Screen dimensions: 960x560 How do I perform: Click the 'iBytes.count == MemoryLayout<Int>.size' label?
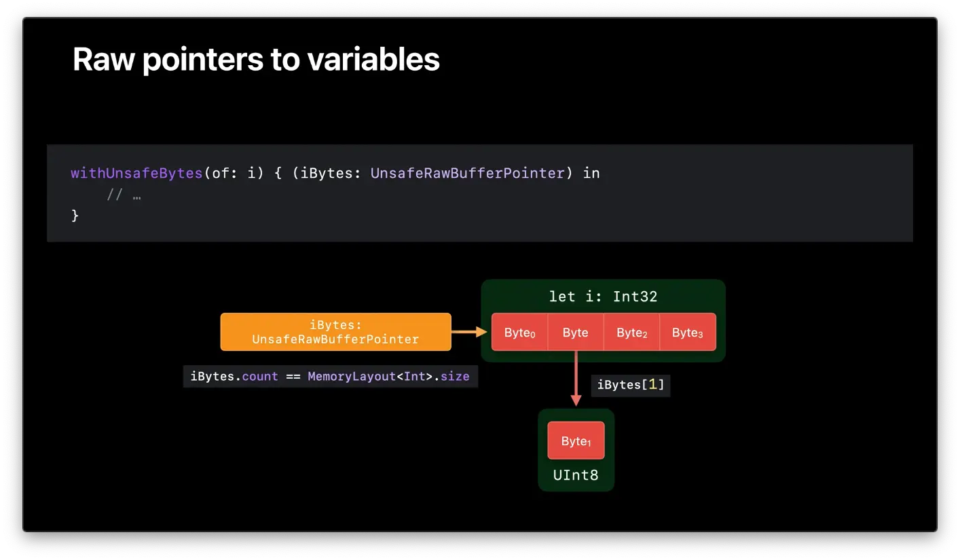point(330,376)
